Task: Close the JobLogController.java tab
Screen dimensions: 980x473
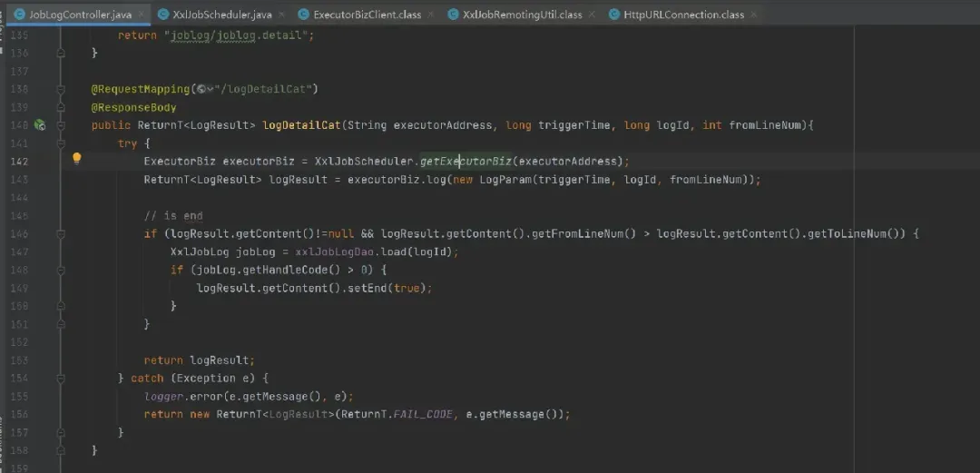Action: (x=139, y=15)
